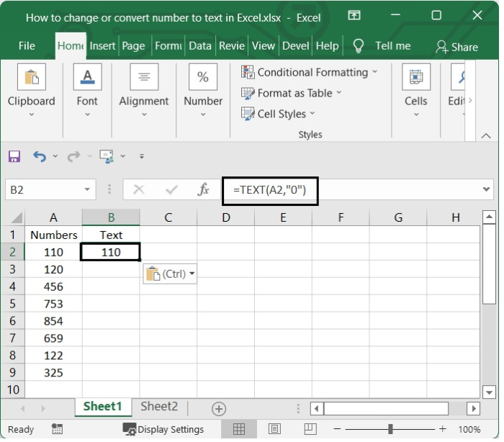Open the Name Box dropdown arrow
The image size is (504, 442).
pyautogui.click(x=87, y=189)
